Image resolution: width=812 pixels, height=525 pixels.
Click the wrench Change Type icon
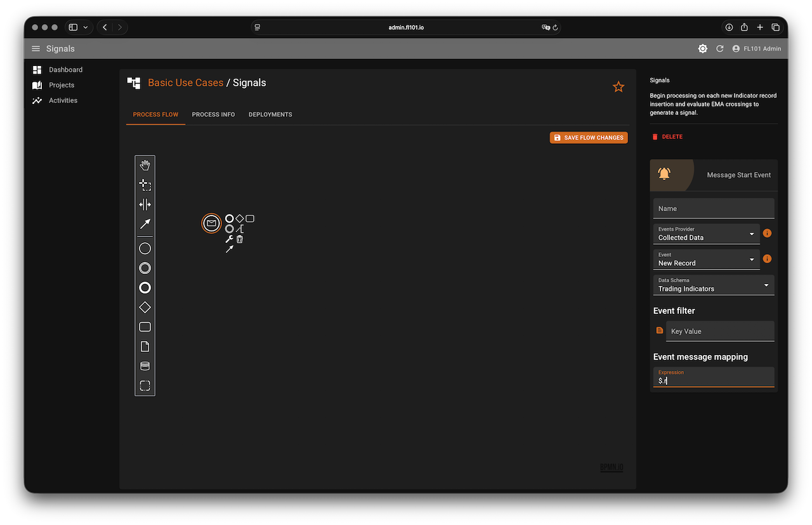tap(230, 239)
